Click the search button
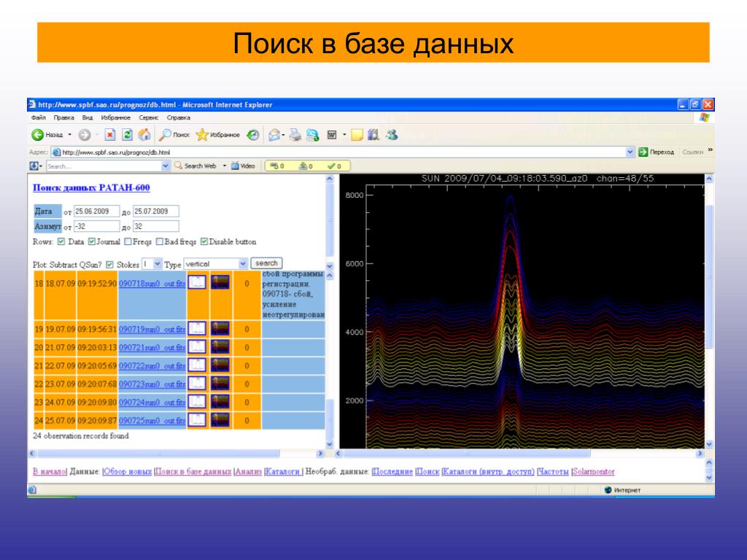 (x=266, y=263)
